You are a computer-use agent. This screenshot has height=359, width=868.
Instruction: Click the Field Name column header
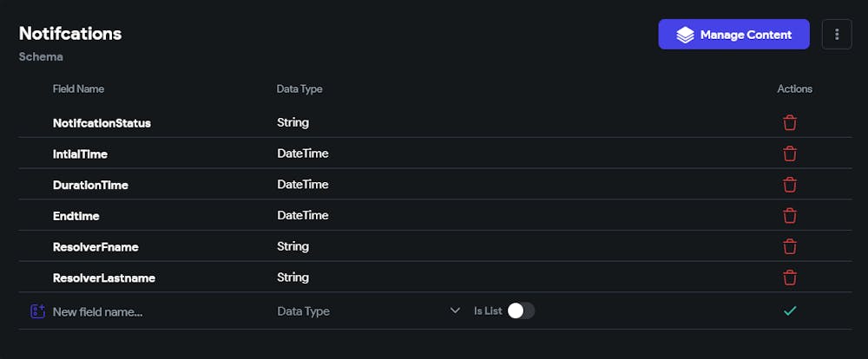click(78, 88)
